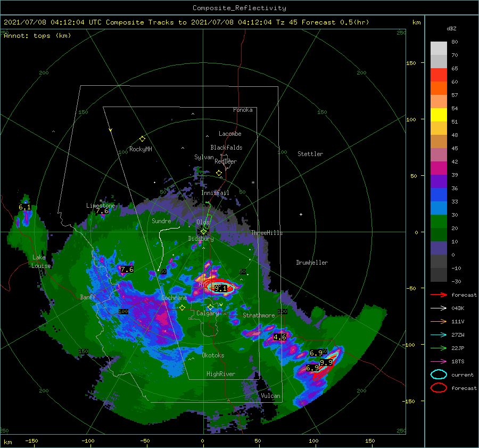Click the Stettler town label
Viewport: 479px width, 448px height.
[x=310, y=154]
